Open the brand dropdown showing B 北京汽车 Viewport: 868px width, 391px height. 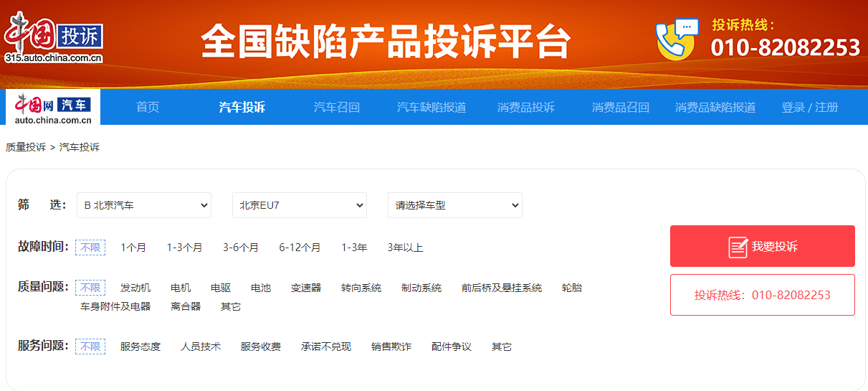coord(144,205)
